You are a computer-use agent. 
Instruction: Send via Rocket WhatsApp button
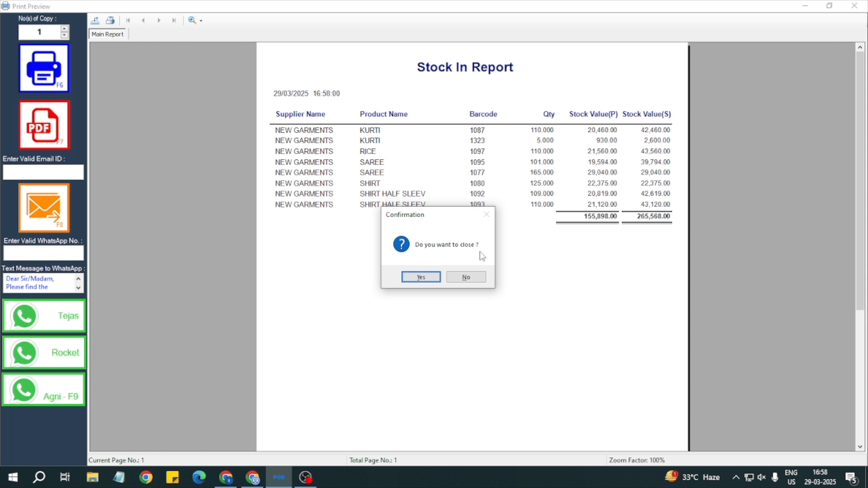point(44,352)
